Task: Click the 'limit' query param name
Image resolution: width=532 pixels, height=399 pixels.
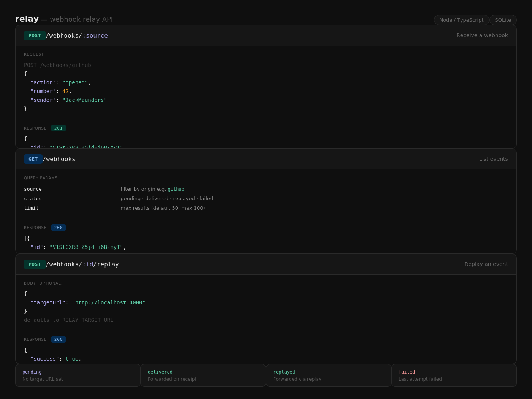Action: [x=31, y=208]
